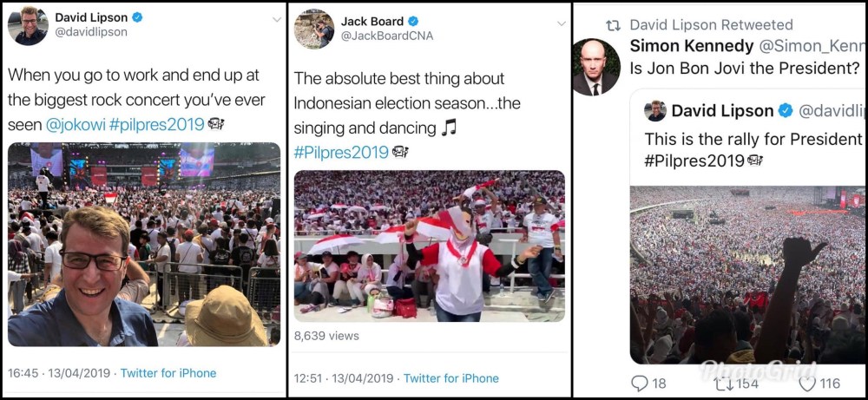Open the selfie concert photo in first tweet

click(144, 245)
